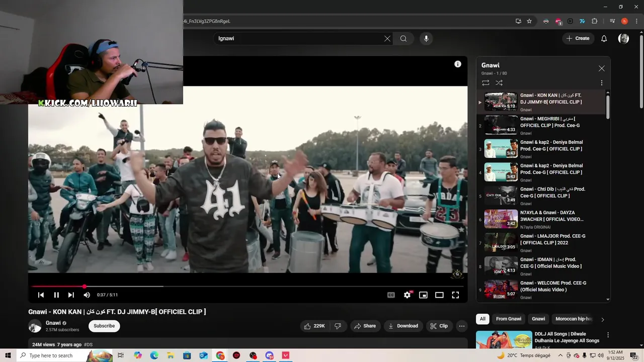644x362 pixels.
Task: Subscribe to the Gnawi channel
Action: 104,326
